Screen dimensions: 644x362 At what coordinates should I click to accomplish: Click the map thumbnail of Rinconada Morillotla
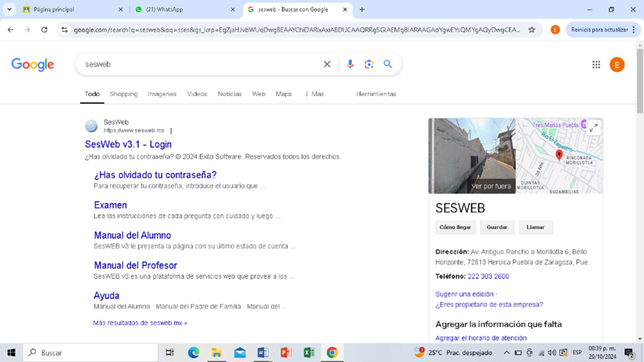pos(559,156)
